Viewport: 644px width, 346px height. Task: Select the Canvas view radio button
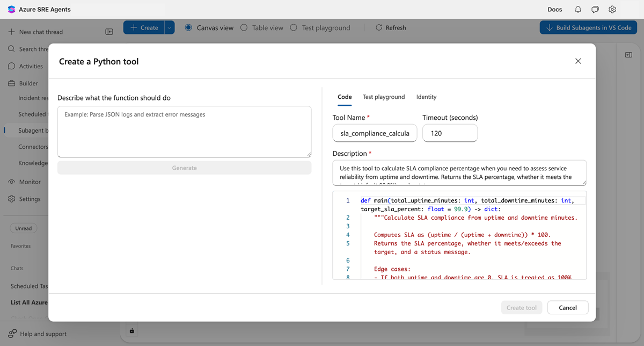(x=189, y=27)
